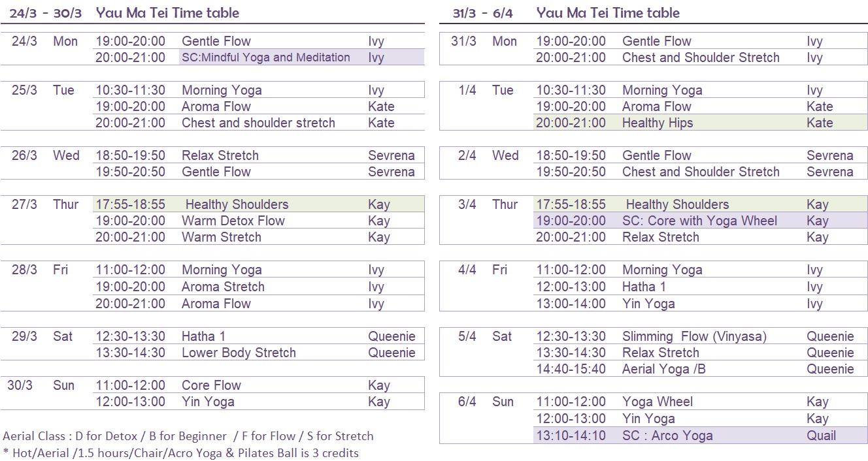This screenshot has width=868, height=461.
Task: Select Aroma Stretch on Friday 28/3
Action: click(x=223, y=287)
